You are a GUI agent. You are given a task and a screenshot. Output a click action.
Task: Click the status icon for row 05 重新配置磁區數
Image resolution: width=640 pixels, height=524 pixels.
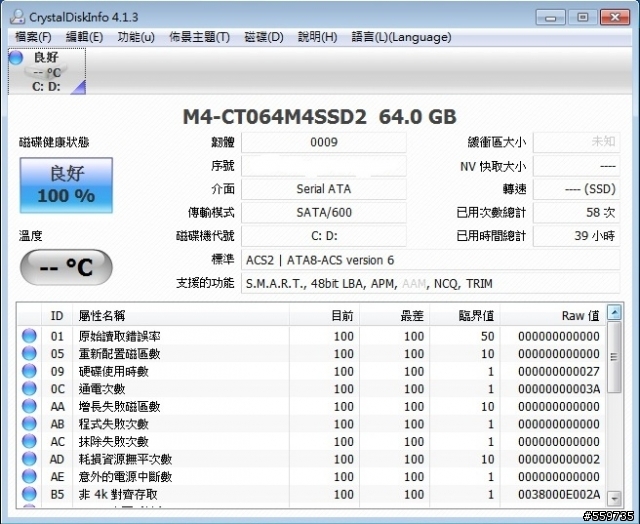tap(29, 353)
